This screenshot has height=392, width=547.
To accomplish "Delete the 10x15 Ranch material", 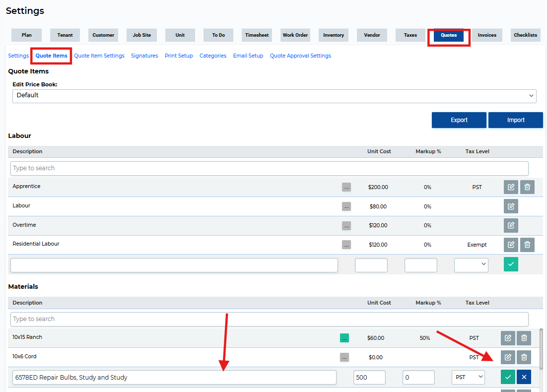I will 524,337.
